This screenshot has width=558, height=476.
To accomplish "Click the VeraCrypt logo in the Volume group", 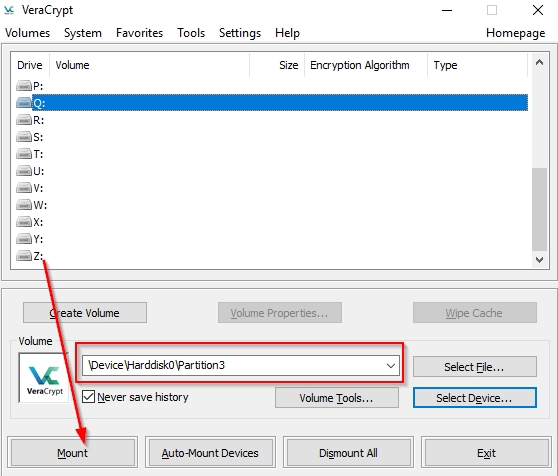I will (x=44, y=379).
